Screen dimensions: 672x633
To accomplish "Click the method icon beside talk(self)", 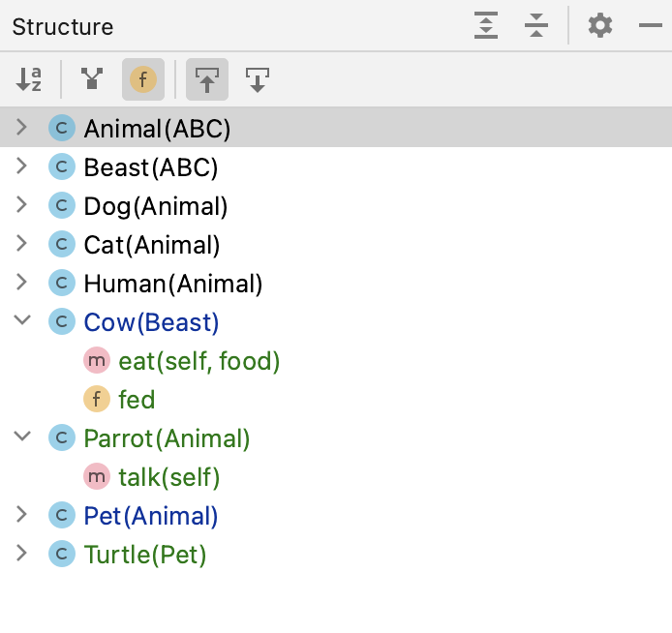I will [97, 476].
